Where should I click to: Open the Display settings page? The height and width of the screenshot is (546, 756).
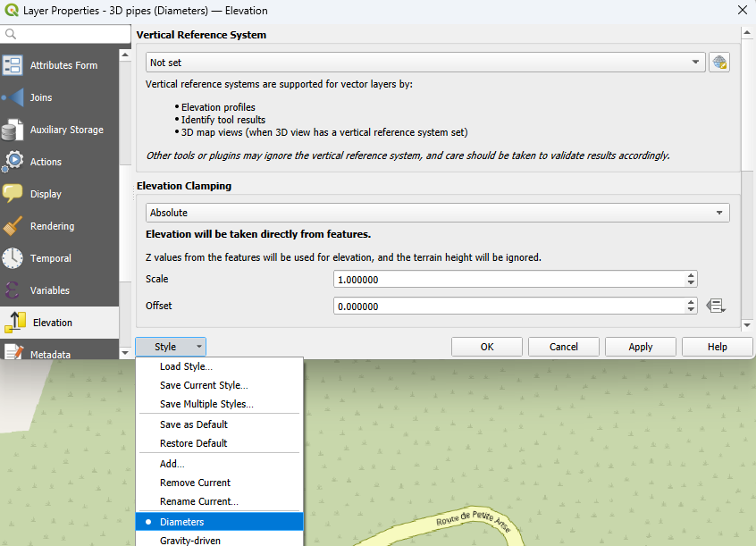46,194
